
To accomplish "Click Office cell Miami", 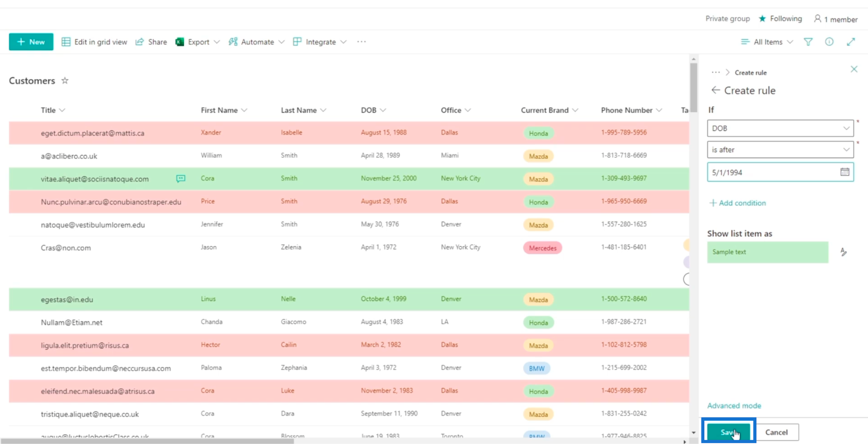I will [449, 156].
